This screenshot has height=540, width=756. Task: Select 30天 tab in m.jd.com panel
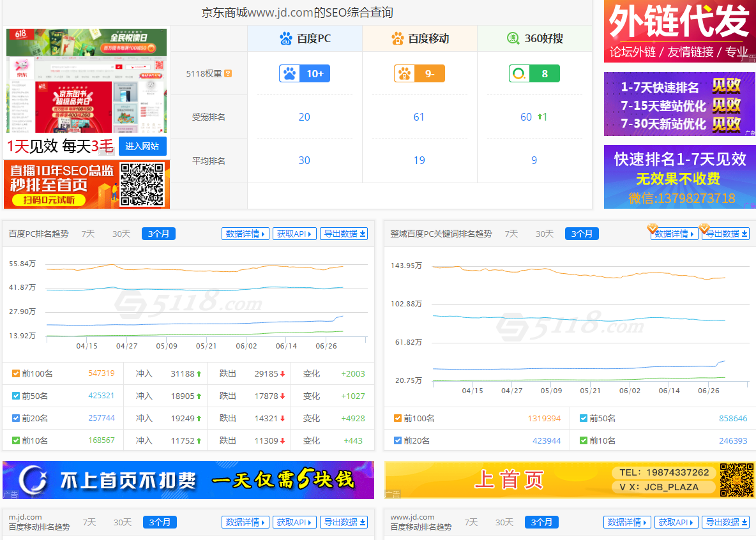coord(123,522)
